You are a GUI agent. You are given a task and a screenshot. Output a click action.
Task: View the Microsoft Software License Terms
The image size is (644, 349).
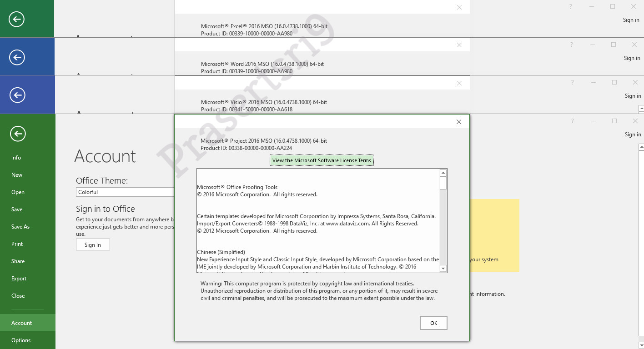click(x=322, y=160)
